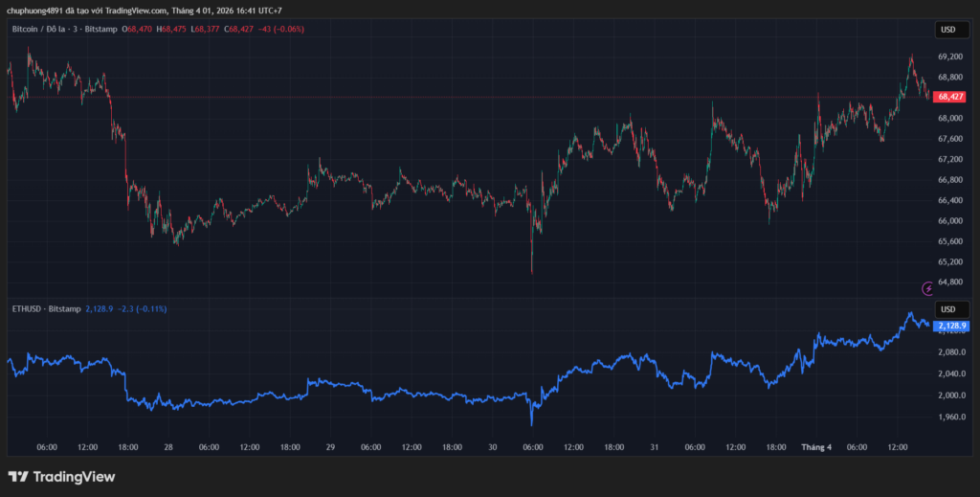Click the 31 date label on time axis
The image size is (980, 497).
(655, 447)
